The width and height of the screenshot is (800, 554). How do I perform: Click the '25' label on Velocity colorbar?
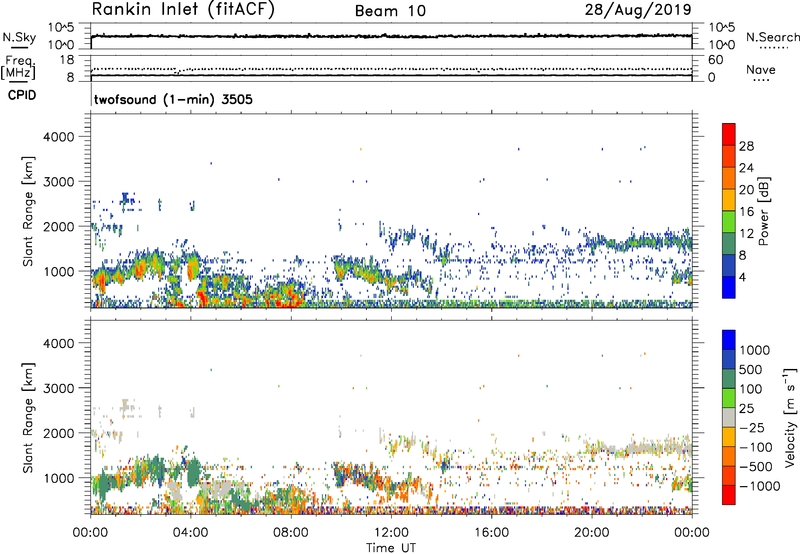[x=747, y=408]
